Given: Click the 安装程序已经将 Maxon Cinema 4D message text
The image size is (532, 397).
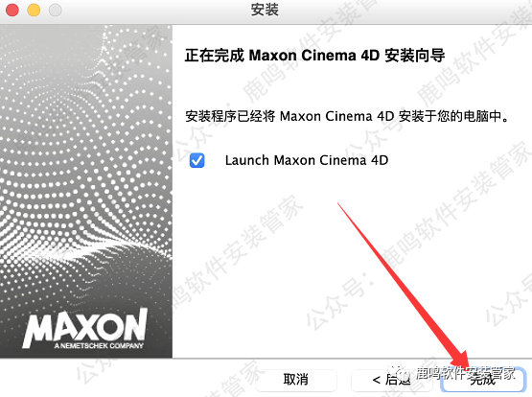Looking at the screenshot, I should tap(347, 116).
